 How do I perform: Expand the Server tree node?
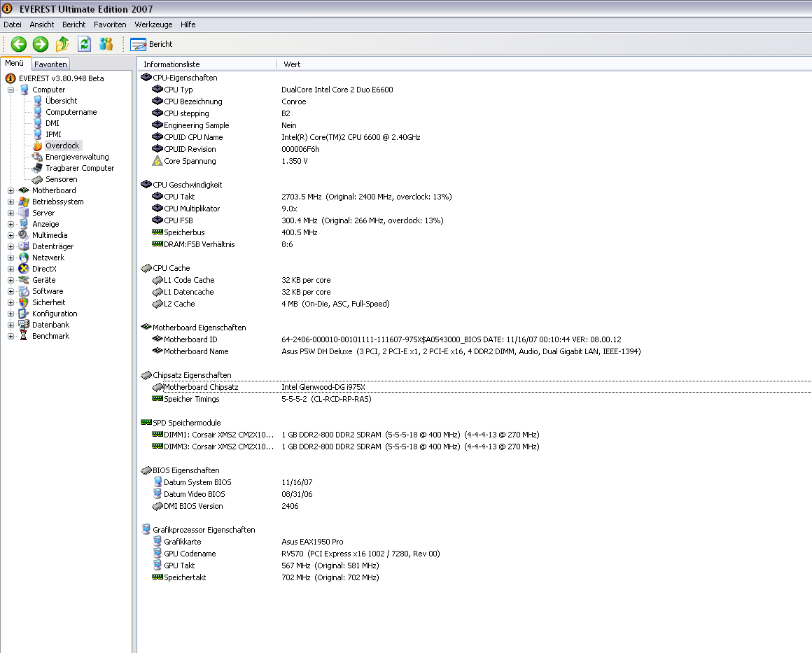point(10,213)
